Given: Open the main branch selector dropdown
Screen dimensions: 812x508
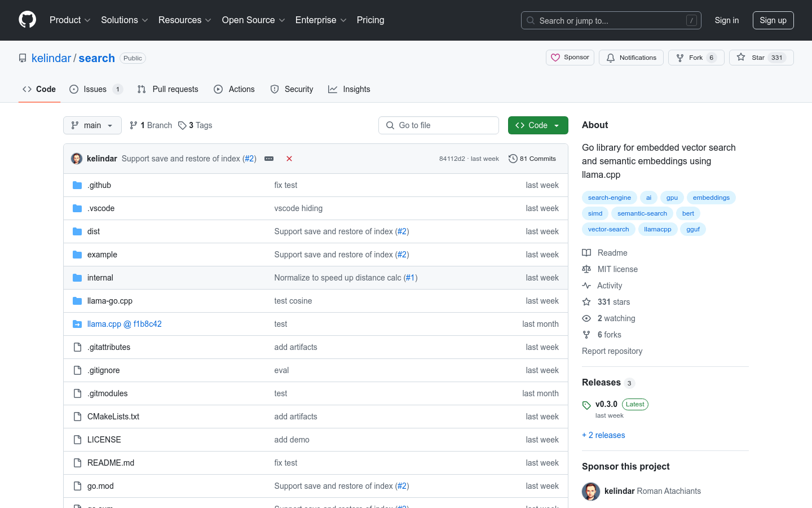Looking at the screenshot, I should click(92, 125).
